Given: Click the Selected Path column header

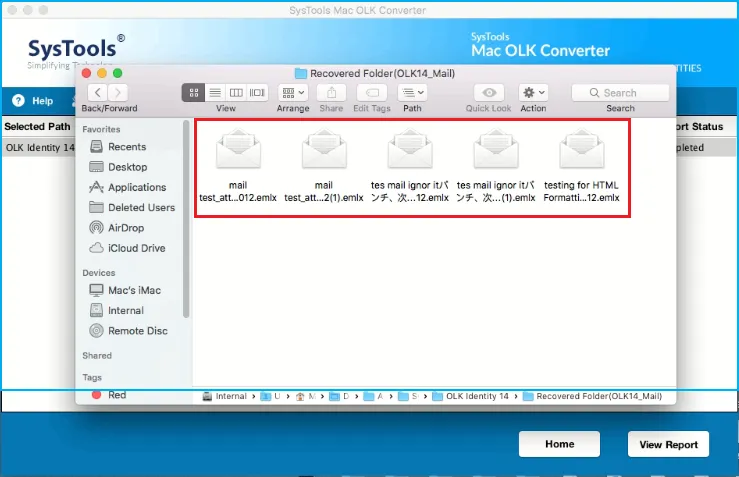Looking at the screenshot, I should click(x=37, y=126).
